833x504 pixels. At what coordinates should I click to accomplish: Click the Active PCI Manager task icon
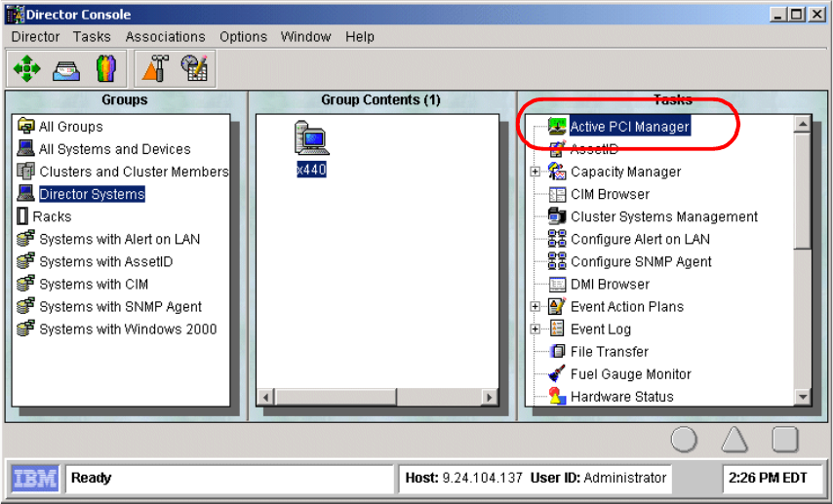point(557,127)
